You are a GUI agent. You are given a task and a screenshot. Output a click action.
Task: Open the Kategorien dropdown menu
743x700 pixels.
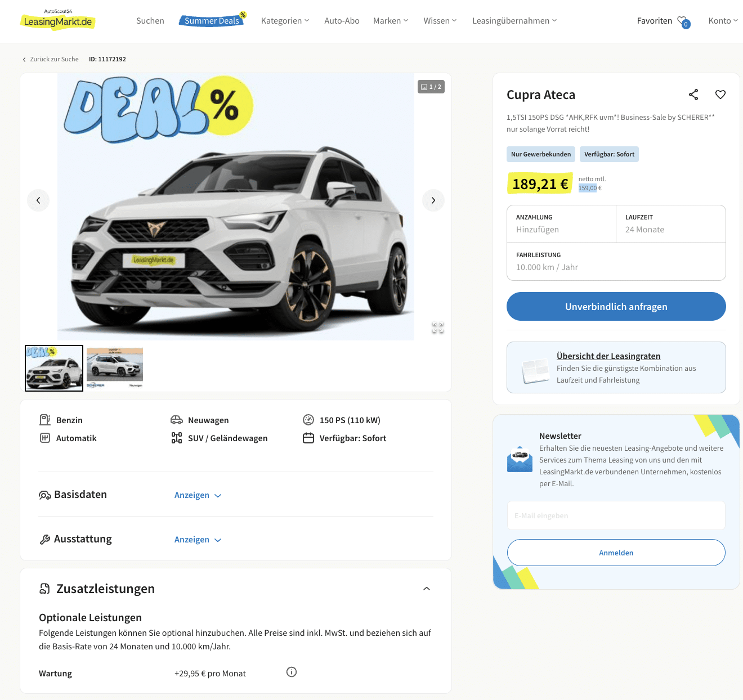285,21
